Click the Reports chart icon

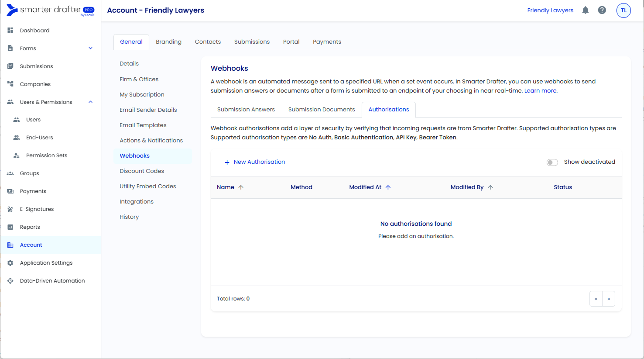coord(10,227)
